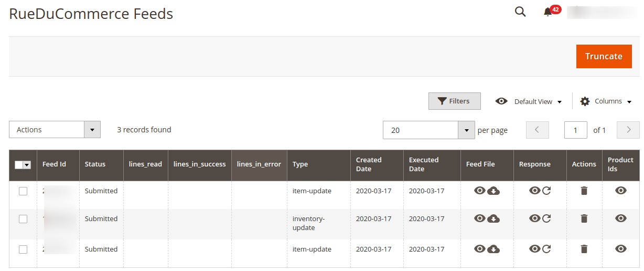
Task: Delete the first feed with trash icon
Action: click(x=584, y=191)
